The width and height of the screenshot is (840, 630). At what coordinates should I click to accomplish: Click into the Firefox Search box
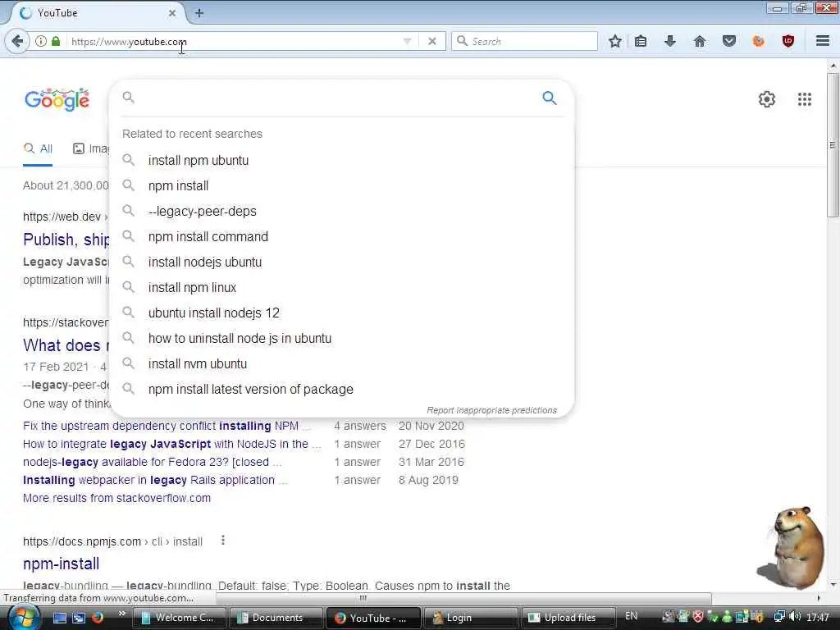click(x=525, y=41)
